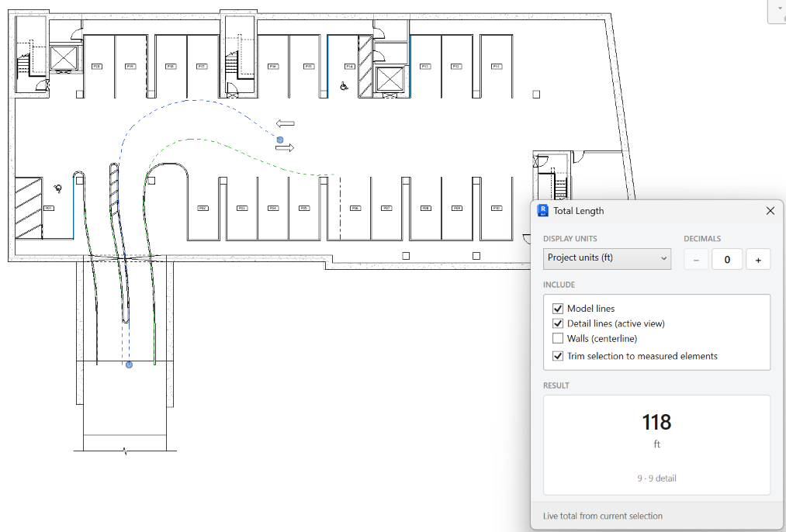Increase decimals with the plus button
The image size is (786, 532).
pos(758,260)
